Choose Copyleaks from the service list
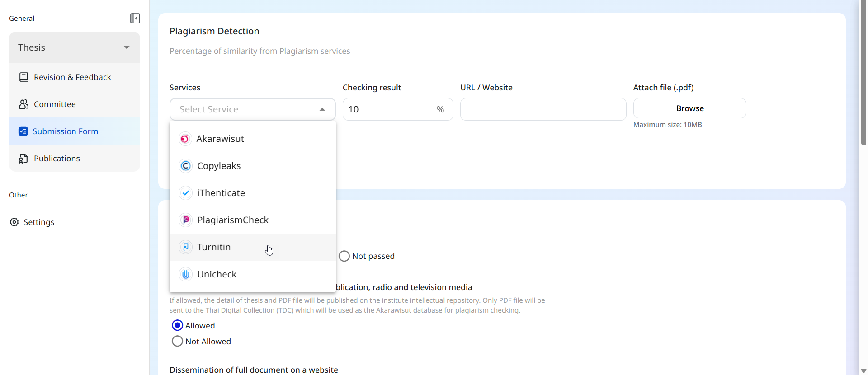The width and height of the screenshot is (868, 375). pos(253,166)
